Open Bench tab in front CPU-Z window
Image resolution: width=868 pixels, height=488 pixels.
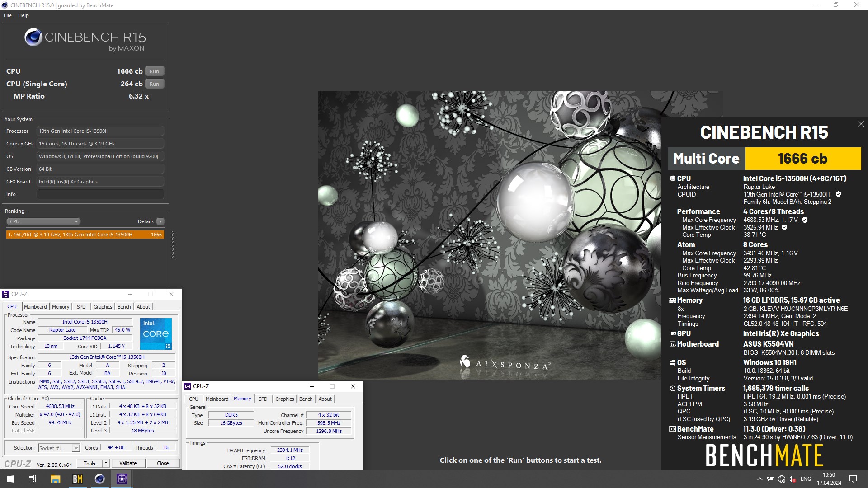point(306,399)
